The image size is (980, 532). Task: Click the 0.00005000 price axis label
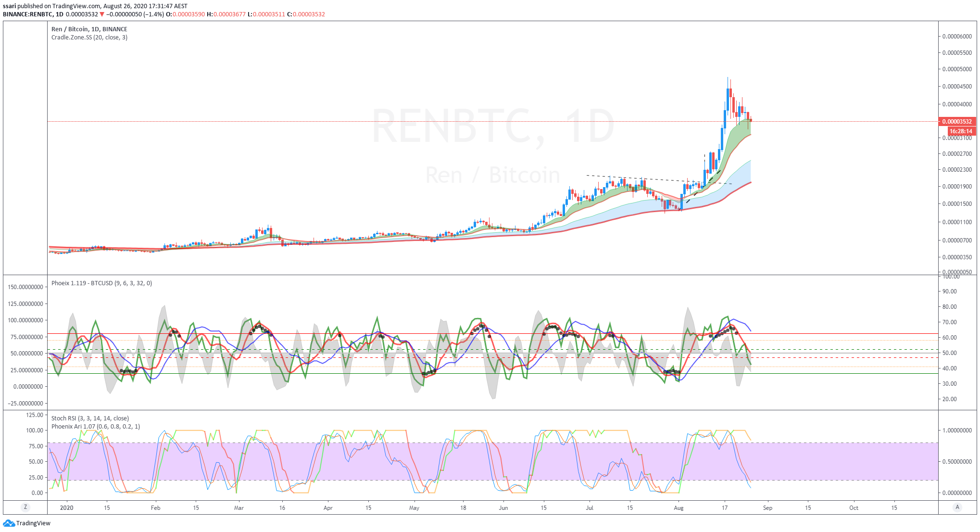[957, 69]
